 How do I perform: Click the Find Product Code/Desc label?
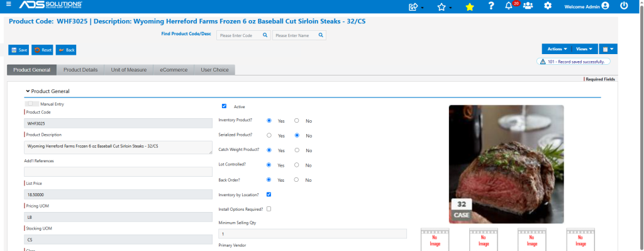[186, 34]
